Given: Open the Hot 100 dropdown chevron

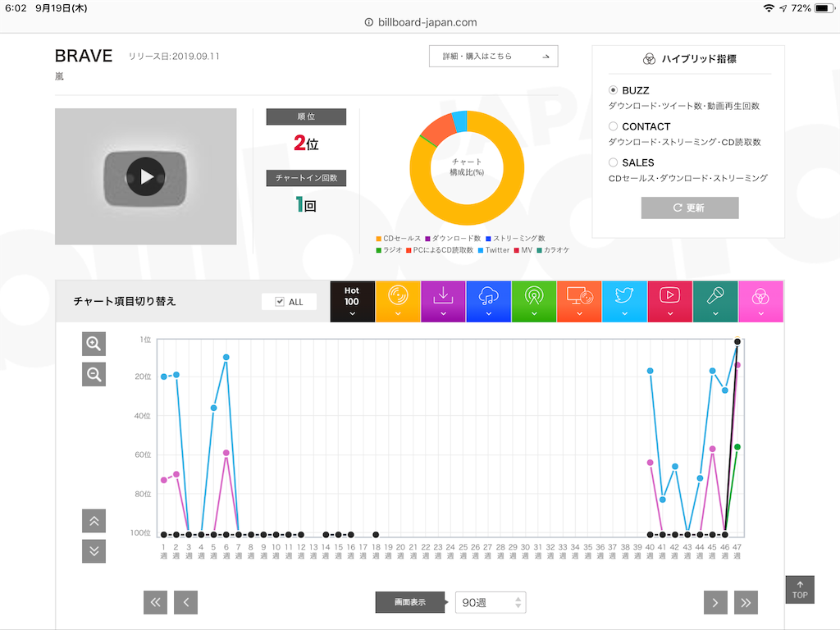Looking at the screenshot, I should (x=352, y=312).
